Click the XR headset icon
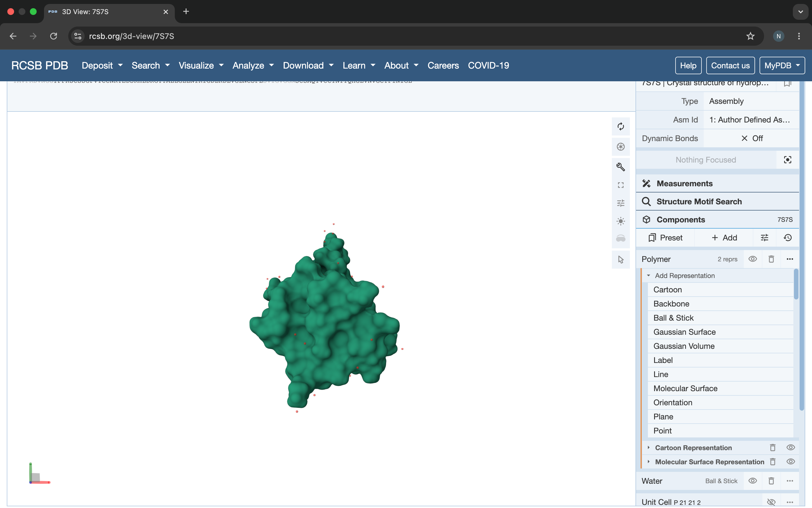 coord(620,238)
